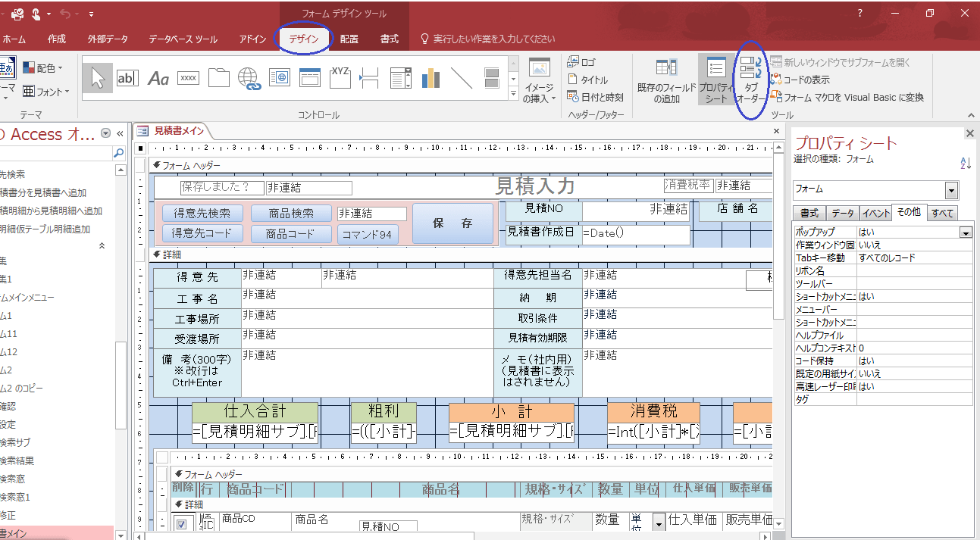Open the タブオーダー dialog
Image resolution: width=980 pixels, height=540 pixels.
point(751,80)
